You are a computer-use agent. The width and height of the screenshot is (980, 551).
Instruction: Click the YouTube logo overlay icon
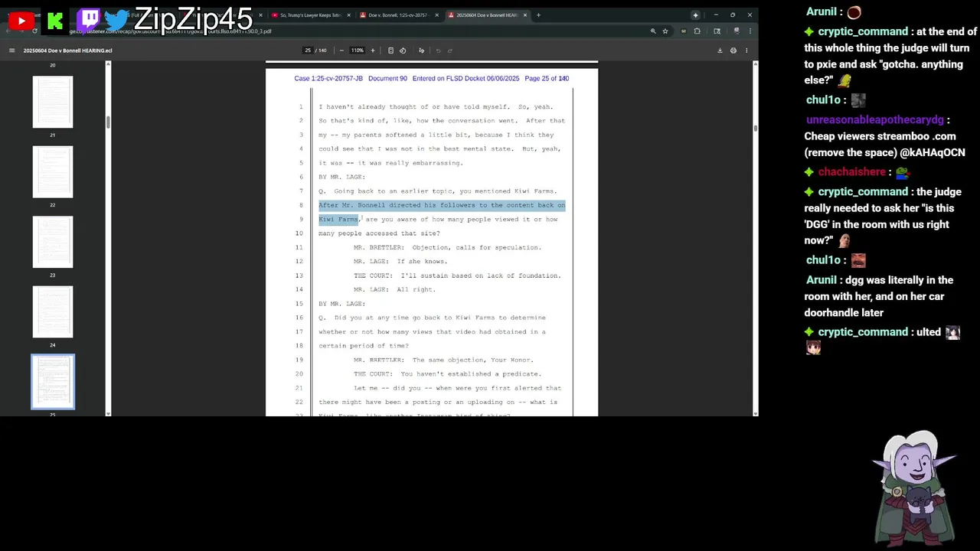point(21,21)
